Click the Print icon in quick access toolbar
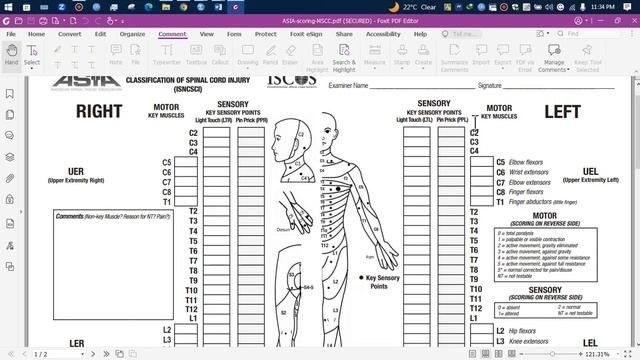 43,20
